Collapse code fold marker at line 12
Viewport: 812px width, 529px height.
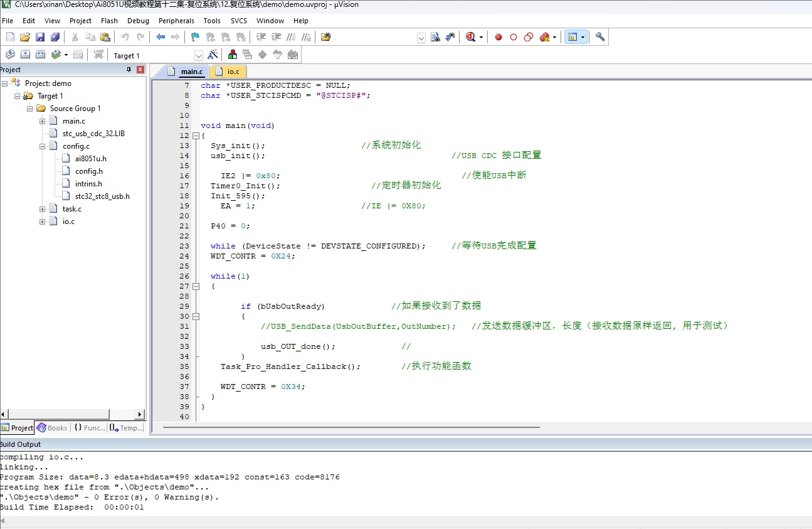[x=195, y=136]
